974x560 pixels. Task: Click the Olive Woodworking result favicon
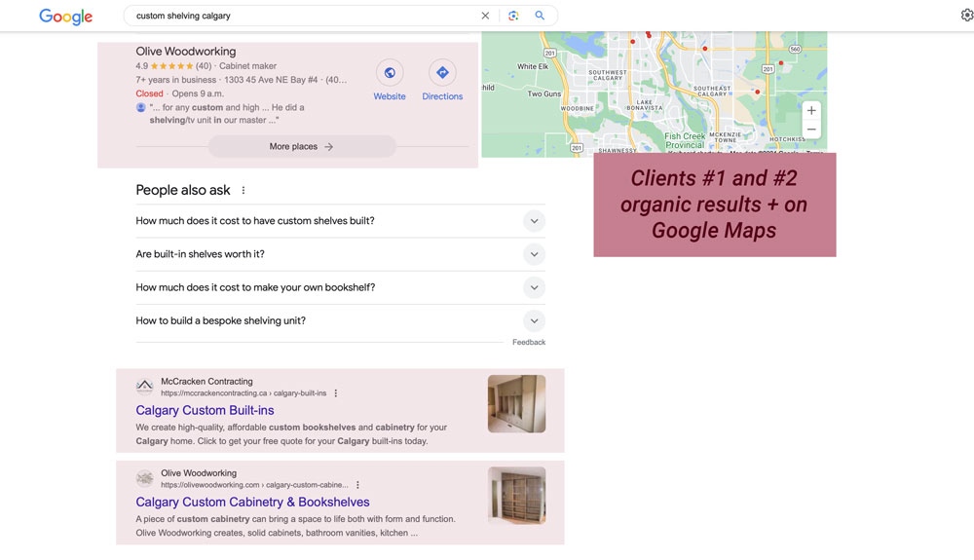[x=145, y=478]
